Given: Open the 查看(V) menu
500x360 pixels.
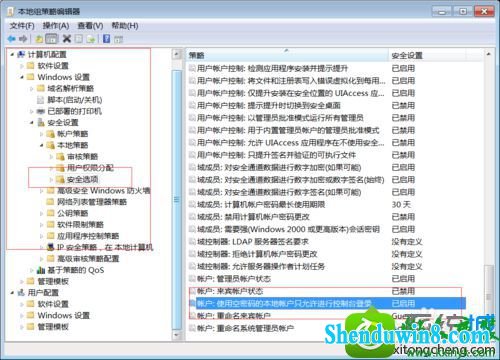Looking at the screenshot, I should point(90,26).
